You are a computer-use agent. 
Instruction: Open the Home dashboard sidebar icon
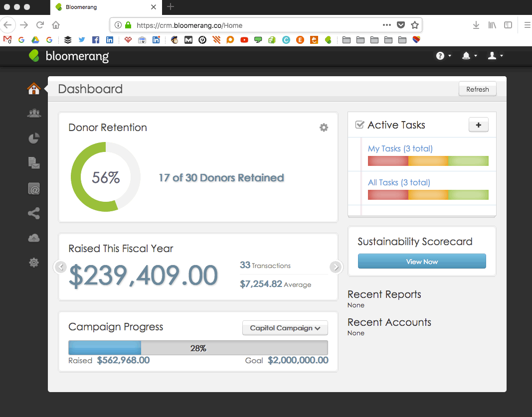[x=34, y=89]
